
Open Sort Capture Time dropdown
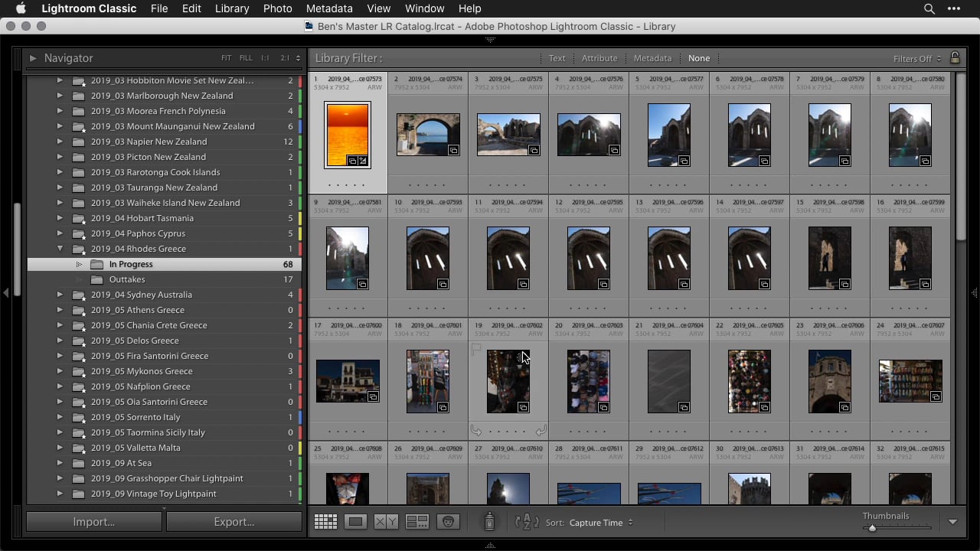(x=601, y=523)
